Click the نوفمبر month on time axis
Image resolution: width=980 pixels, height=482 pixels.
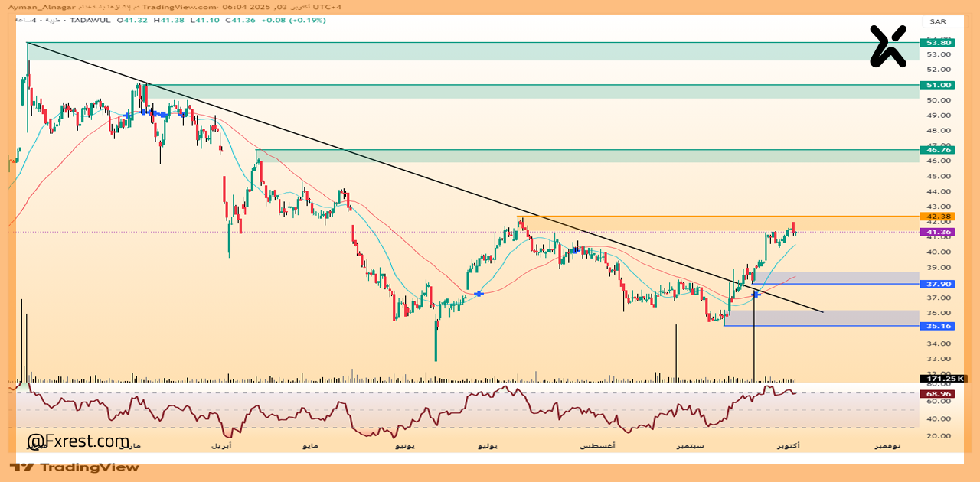[888, 445]
